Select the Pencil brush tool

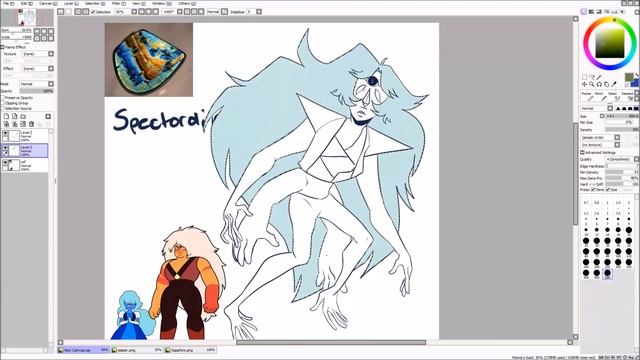(600, 96)
